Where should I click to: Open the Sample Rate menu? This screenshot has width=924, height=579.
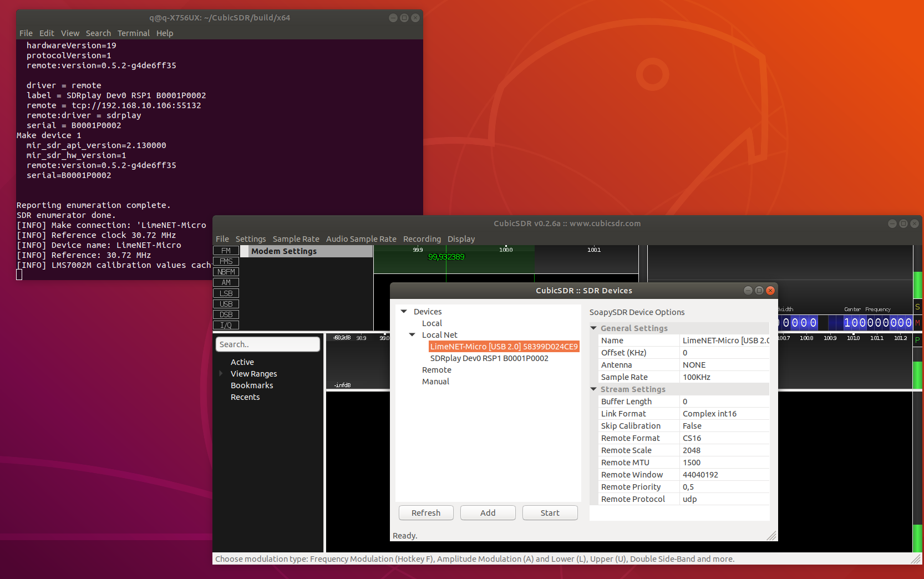tap(296, 239)
